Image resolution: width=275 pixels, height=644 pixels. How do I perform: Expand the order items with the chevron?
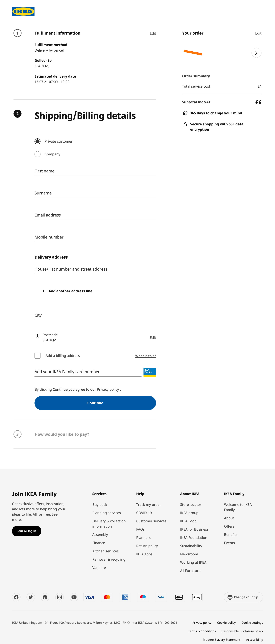coord(256,53)
